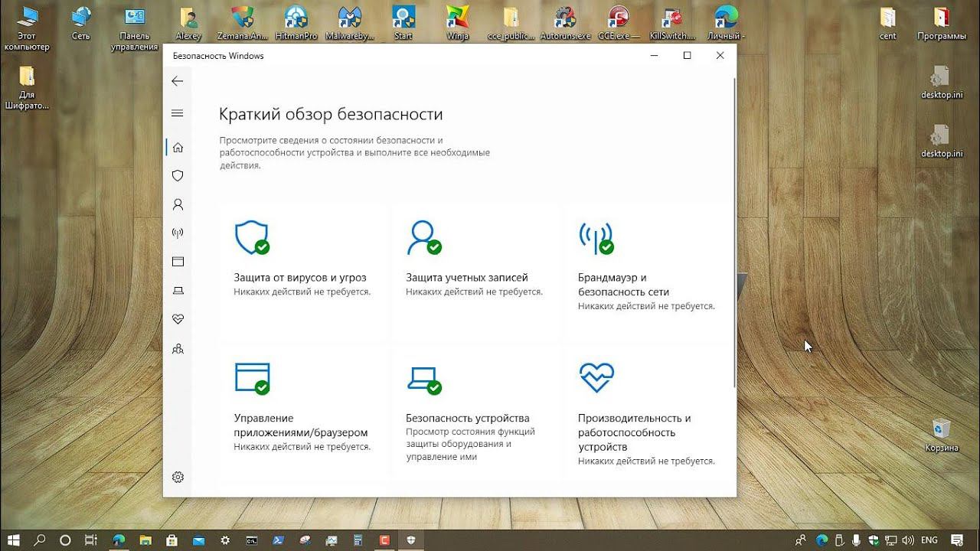Open family options via sidebar people icon
Viewport: 980px width, 551px height.
pyautogui.click(x=178, y=348)
